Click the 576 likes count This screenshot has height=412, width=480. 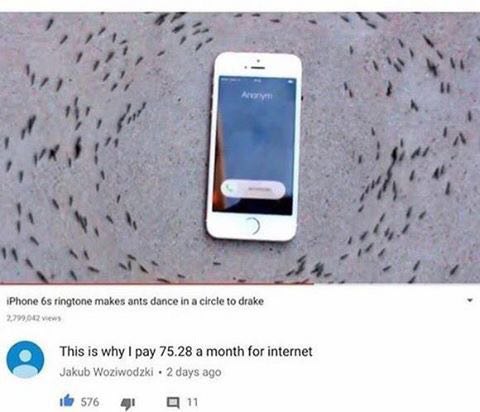(x=90, y=402)
